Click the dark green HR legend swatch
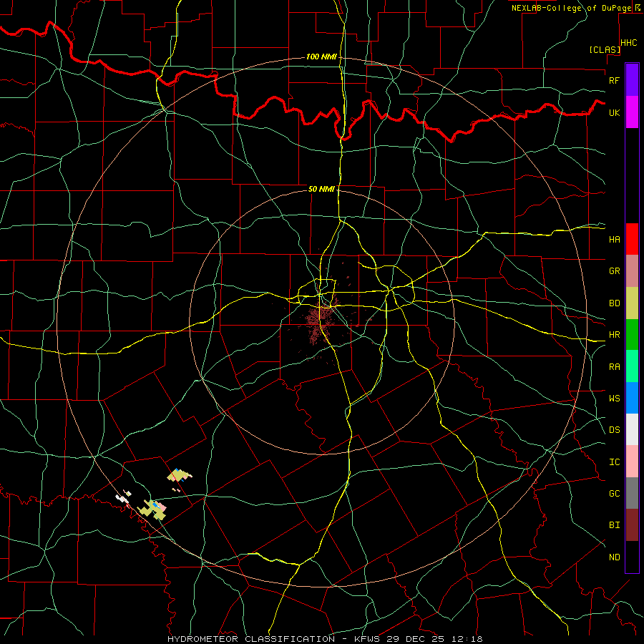 (632, 335)
